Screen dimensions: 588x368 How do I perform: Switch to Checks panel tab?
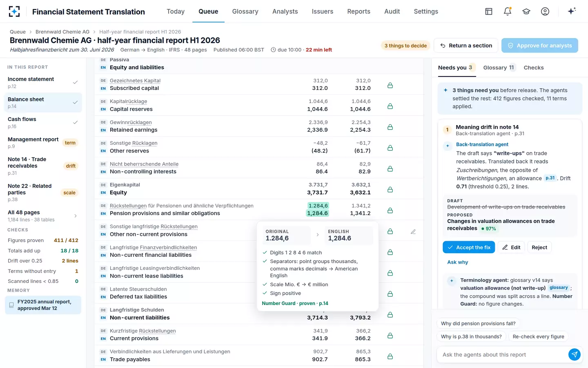(x=534, y=67)
